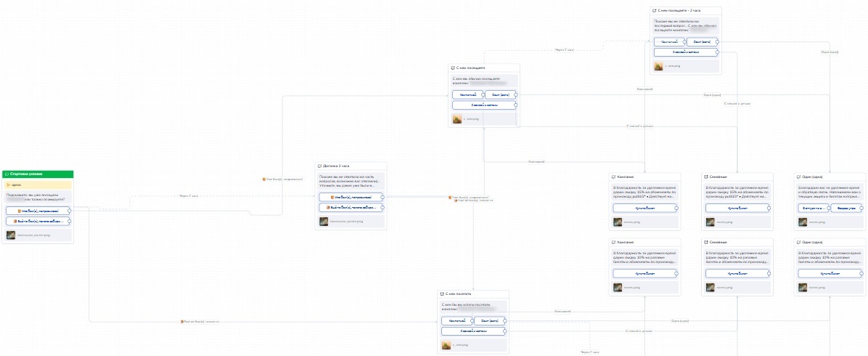The height and width of the screenshot is (356, 868).
Task: Select Ещё не был(а) button in Догонка 2 часа
Action: coord(351,207)
